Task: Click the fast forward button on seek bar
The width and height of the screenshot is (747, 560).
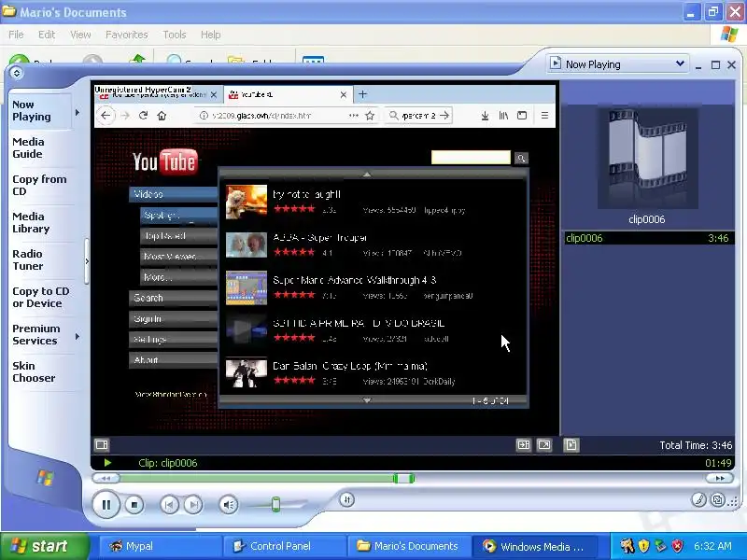Action: [x=720, y=478]
